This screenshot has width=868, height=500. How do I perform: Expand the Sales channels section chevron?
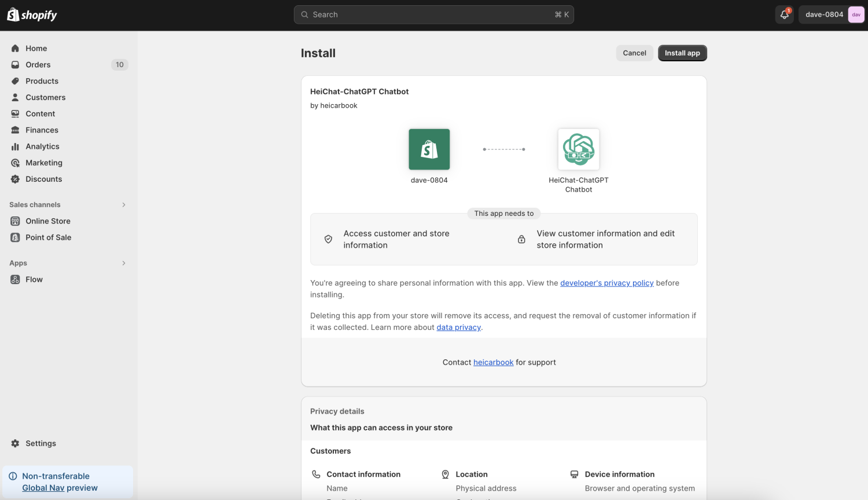pyautogui.click(x=123, y=205)
